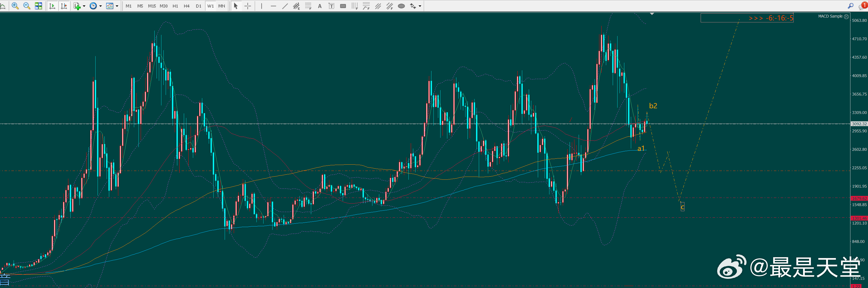Viewport: 868px width, 288px height.
Task: Zoom out of the chart
Action: point(27,6)
